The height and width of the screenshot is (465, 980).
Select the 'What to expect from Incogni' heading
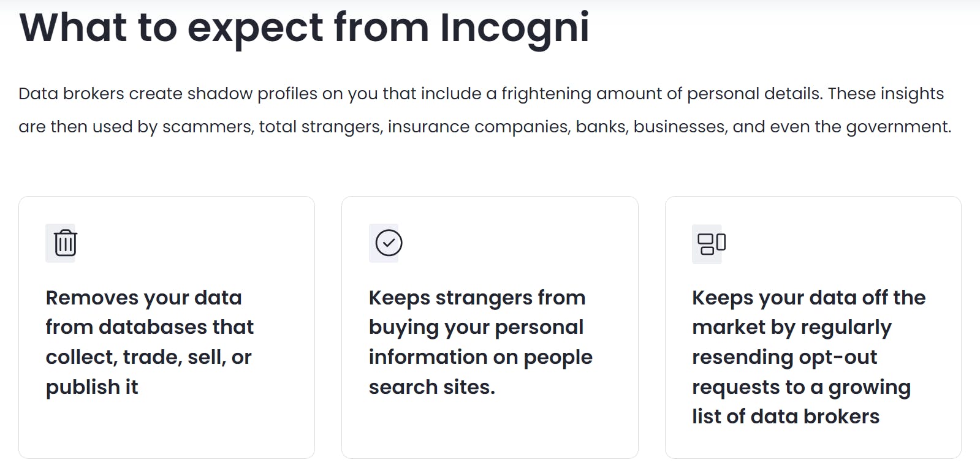click(304, 28)
